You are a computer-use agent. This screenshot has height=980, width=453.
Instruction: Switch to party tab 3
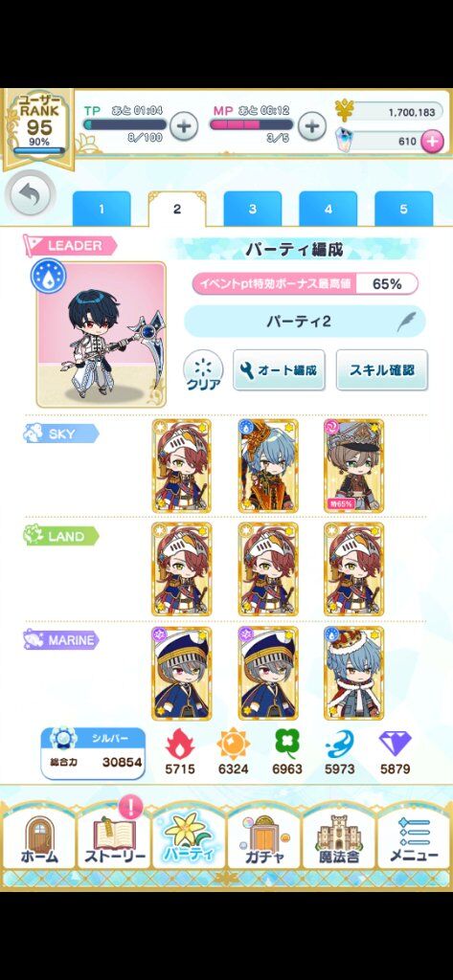pyautogui.click(x=253, y=209)
